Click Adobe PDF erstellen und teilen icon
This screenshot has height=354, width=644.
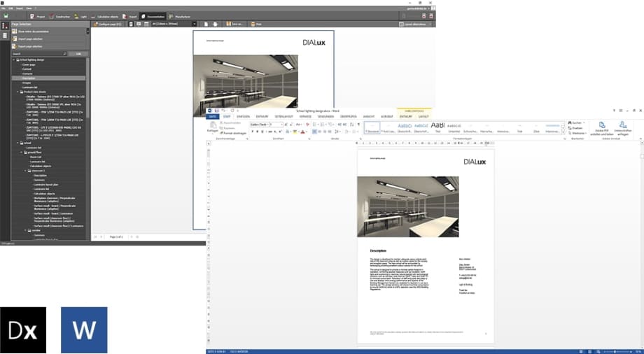[x=601, y=127]
